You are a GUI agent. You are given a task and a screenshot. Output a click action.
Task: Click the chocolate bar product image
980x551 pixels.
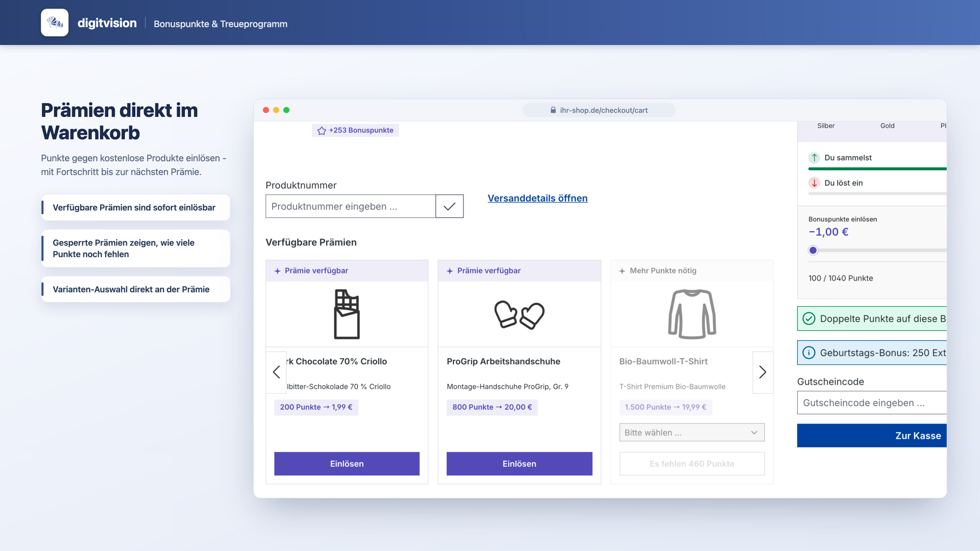(x=347, y=314)
